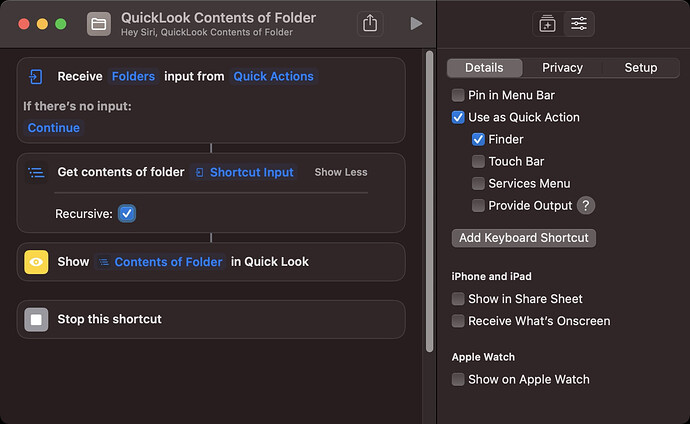Open the share icon in the title bar
Image resolution: width=690 pixels, height=424 pixels.
370,23
